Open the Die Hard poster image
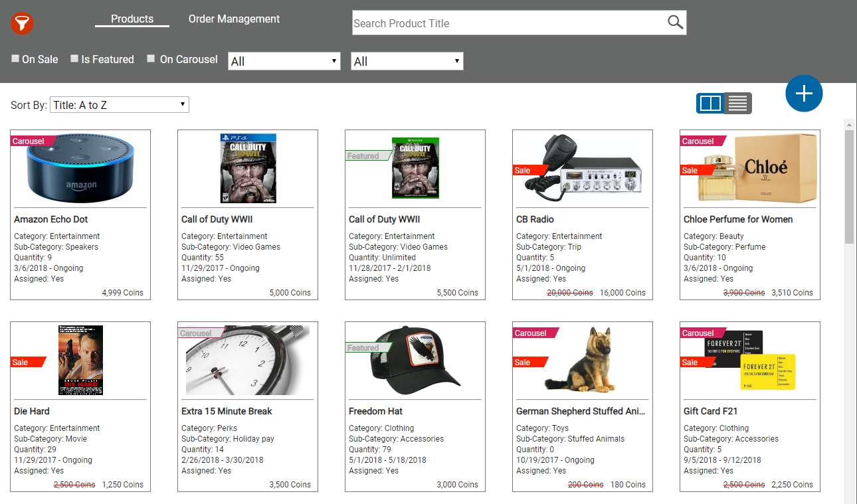857x504 pixels. [x=80, y=361]
